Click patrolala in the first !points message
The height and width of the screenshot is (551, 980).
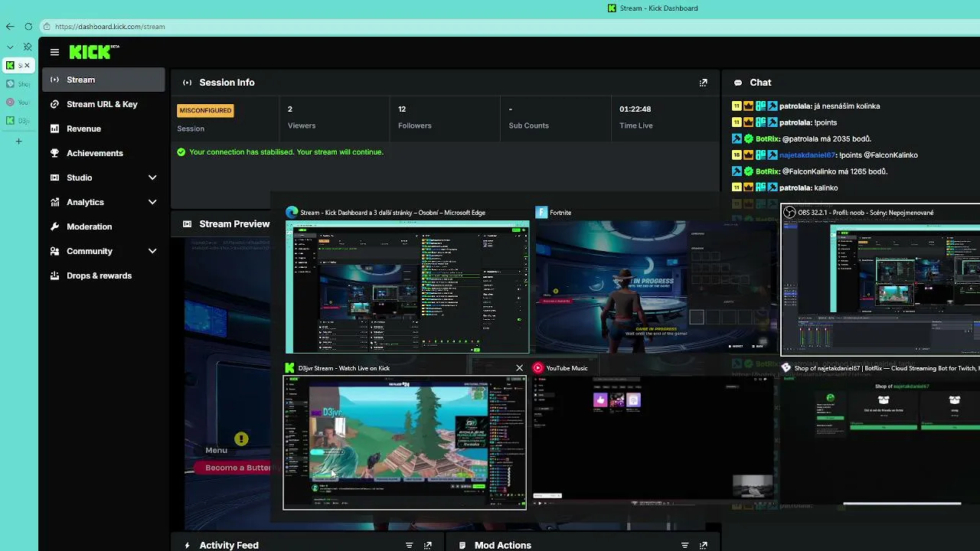(x=795, y=122)
